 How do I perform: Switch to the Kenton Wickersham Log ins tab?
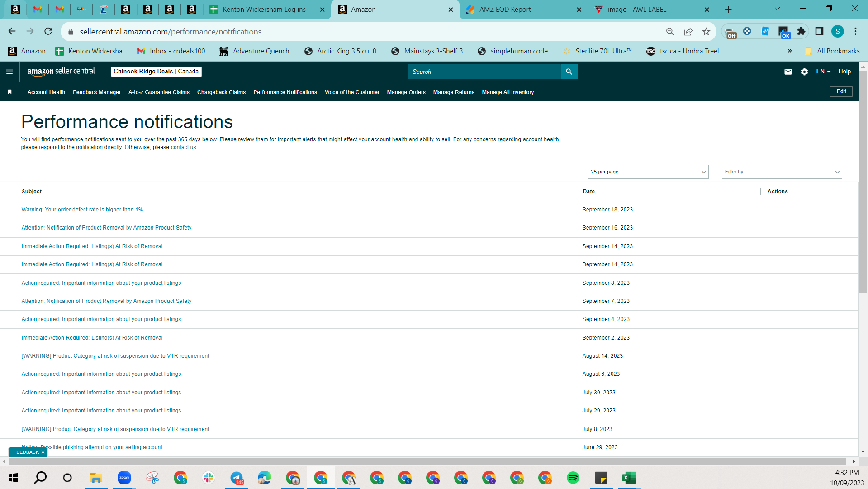268,10
